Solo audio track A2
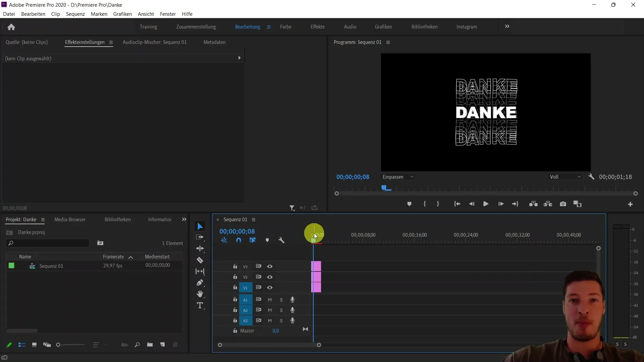Image resolution: width=644 pixels, height=362 pixels. click(x=281, y=310)
